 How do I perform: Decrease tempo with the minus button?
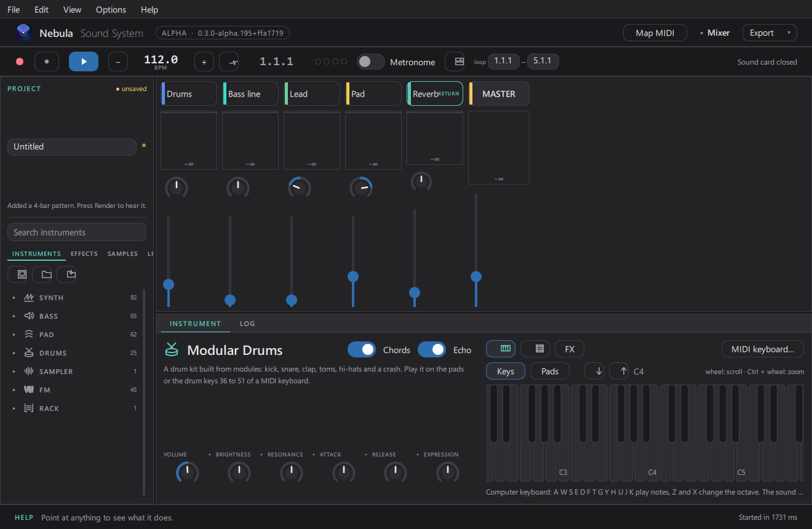coord(118,62)
